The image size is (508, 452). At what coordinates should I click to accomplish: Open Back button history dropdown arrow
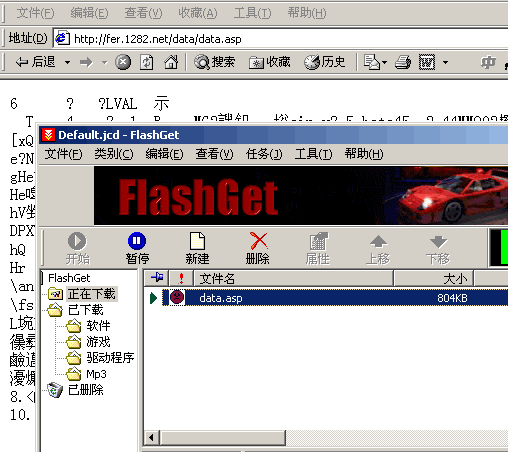point(67,62)
